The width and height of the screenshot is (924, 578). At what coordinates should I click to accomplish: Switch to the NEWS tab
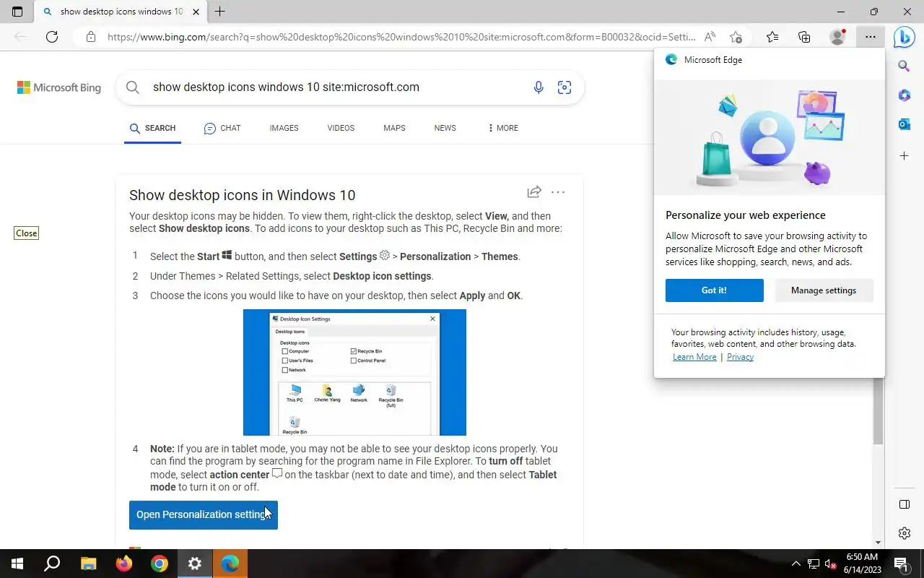pos(445,128)
